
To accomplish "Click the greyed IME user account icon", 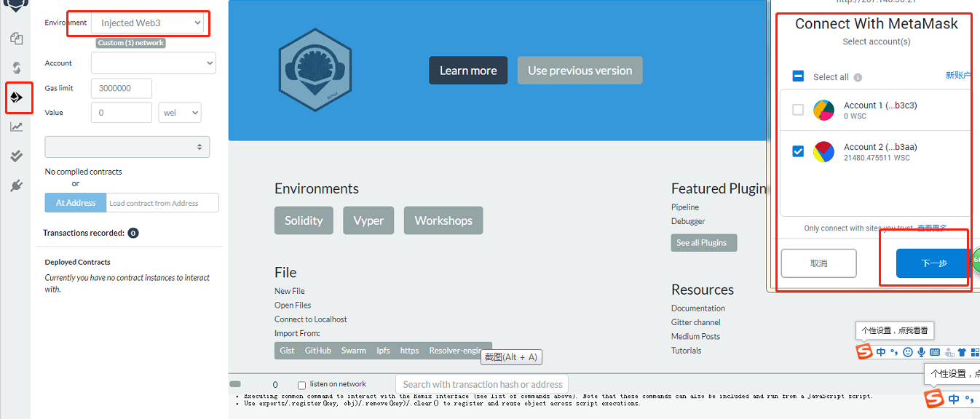I will click(949, 352).
